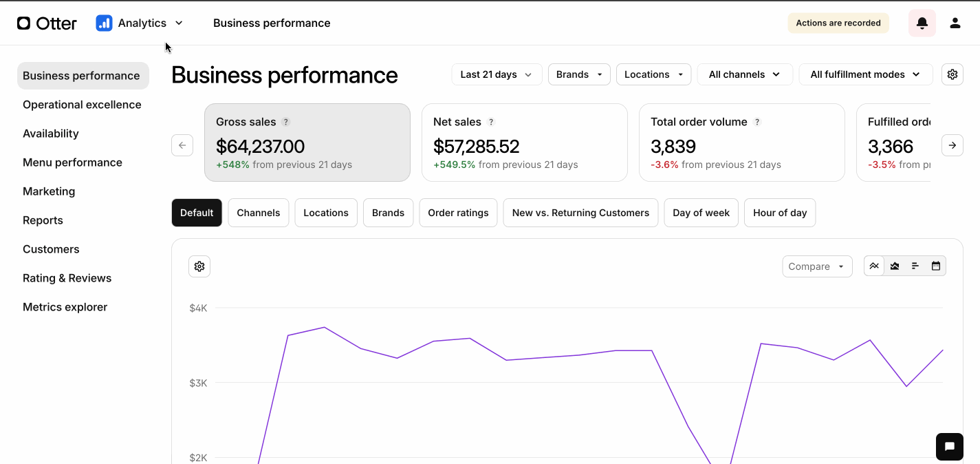Click the Otter logo
This screenshot has width=980, height=464.
pyautogui.click(x=47, y=23)
